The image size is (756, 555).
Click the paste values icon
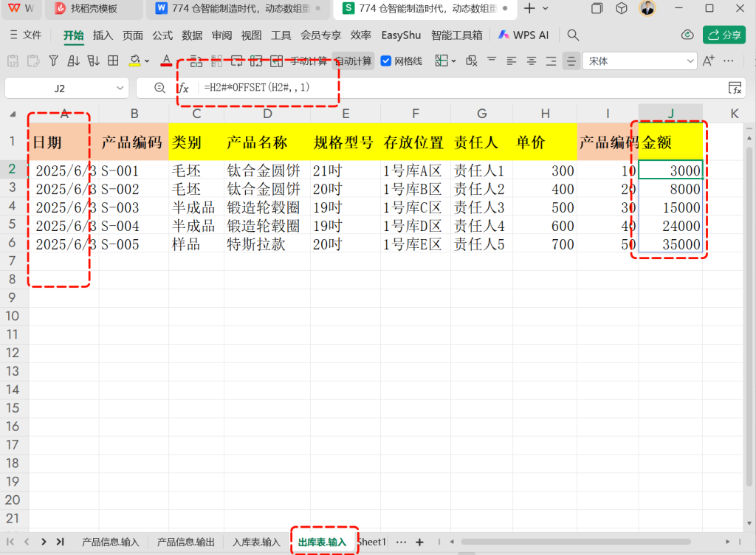(x=13, y=61)
